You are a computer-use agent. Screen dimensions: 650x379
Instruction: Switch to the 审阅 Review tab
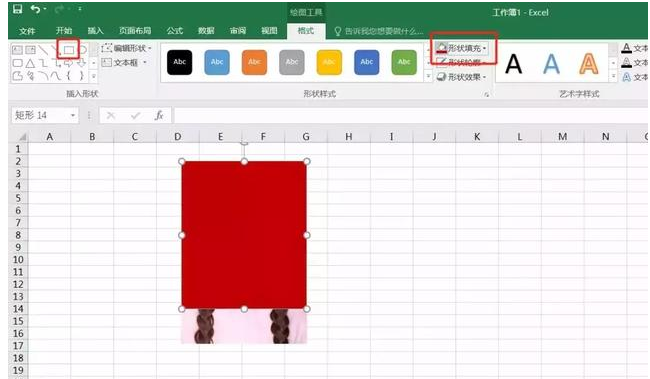238,31
